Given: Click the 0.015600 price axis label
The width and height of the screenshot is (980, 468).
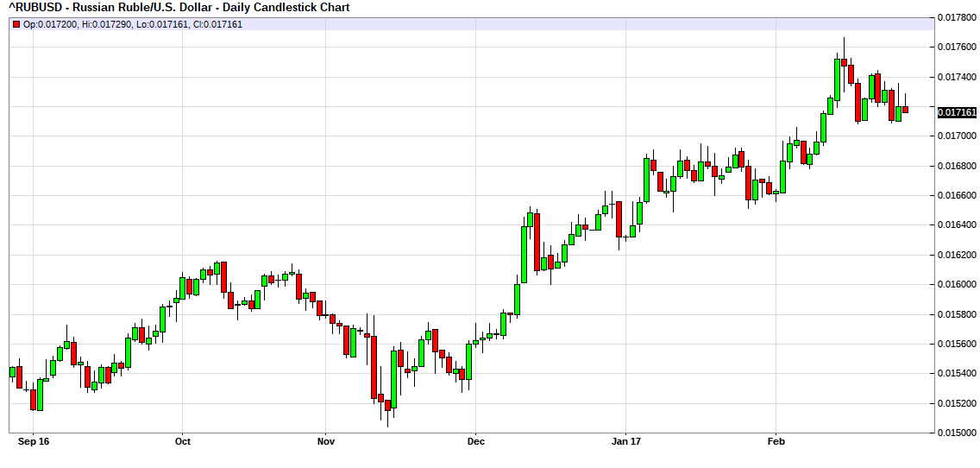Looking at the screenshot, I should point(958,345).
